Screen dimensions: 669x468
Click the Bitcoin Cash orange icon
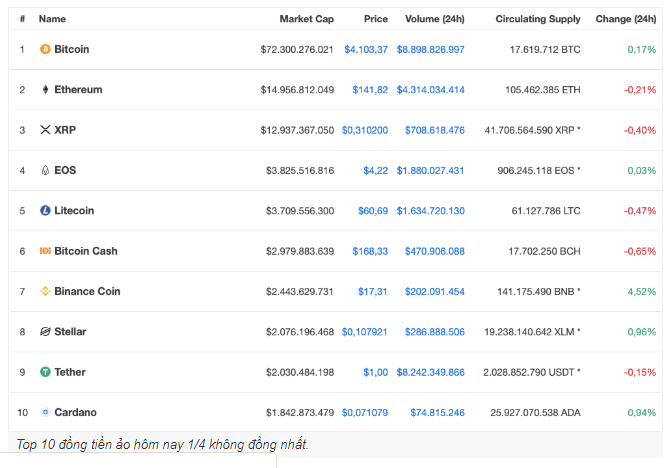45,251
